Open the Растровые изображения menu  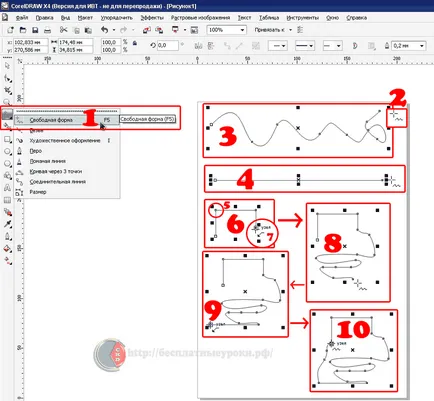pyautogui.click(x=200, y=18)
